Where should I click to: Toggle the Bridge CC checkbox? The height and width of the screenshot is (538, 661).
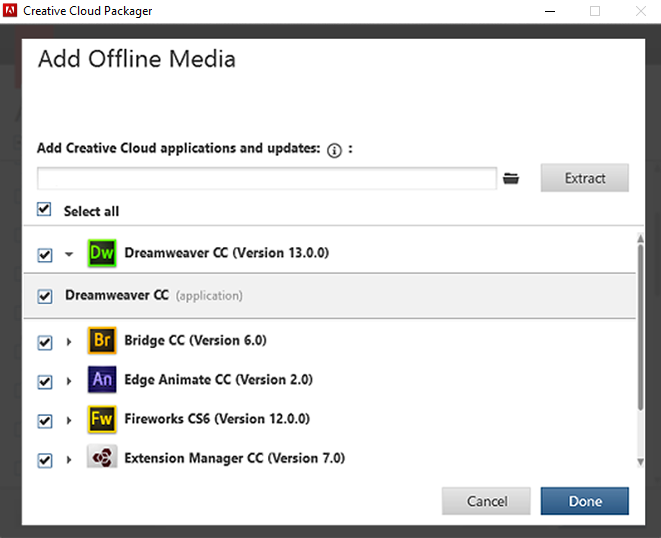(44, 342)
